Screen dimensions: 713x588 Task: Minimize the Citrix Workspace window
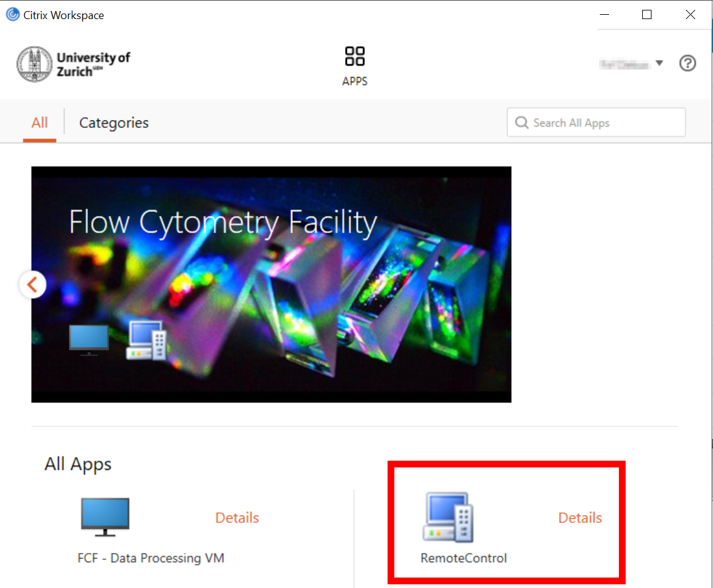pyautogui.click(x=604, y=15)
